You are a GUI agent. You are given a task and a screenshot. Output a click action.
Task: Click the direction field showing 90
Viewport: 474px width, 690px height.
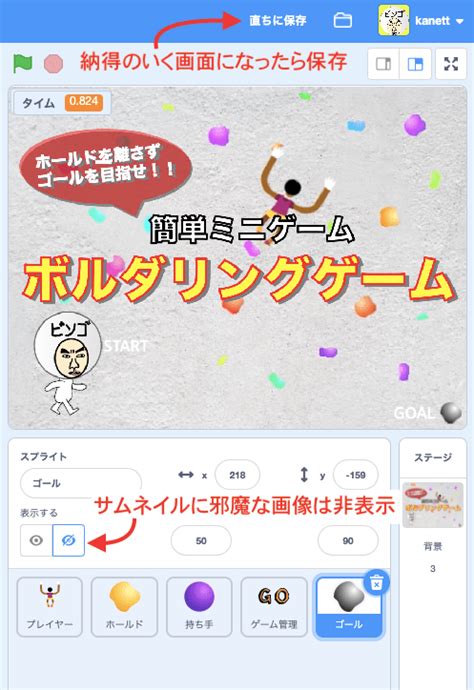(348, 540)
